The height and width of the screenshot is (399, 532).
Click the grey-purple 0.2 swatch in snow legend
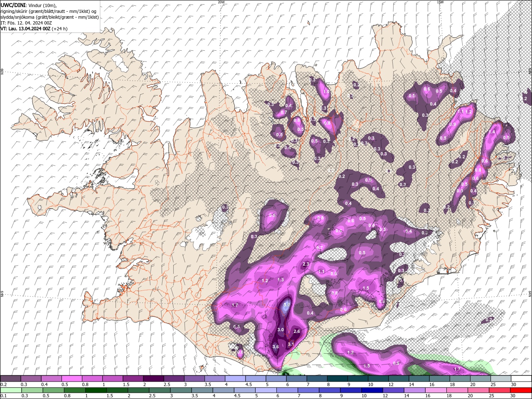tap(10, 379)
